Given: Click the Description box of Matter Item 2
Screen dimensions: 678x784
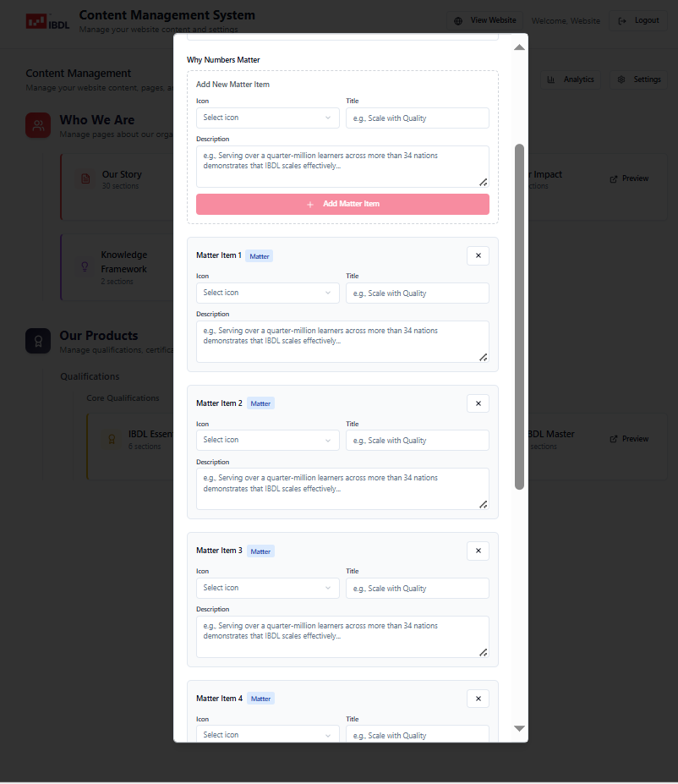Looking at the screenshot, I should [x=342, y=489].
